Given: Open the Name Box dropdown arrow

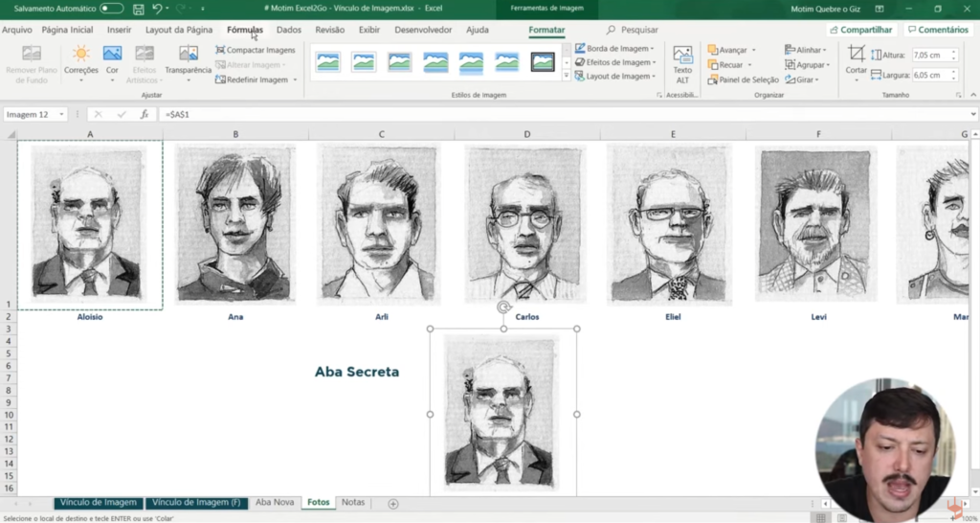Looking at the screenshot, I should [x=61, y=115].
